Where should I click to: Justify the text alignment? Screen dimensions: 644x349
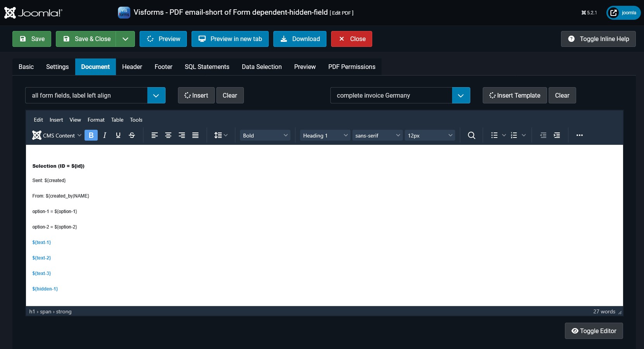point(195,135)
